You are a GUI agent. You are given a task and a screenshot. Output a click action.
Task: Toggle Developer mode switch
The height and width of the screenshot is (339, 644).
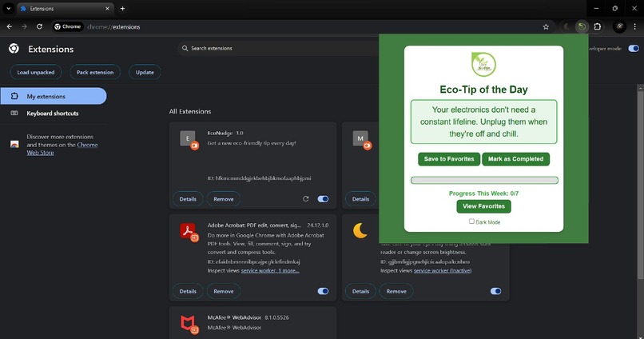click(x=634, y=49)
